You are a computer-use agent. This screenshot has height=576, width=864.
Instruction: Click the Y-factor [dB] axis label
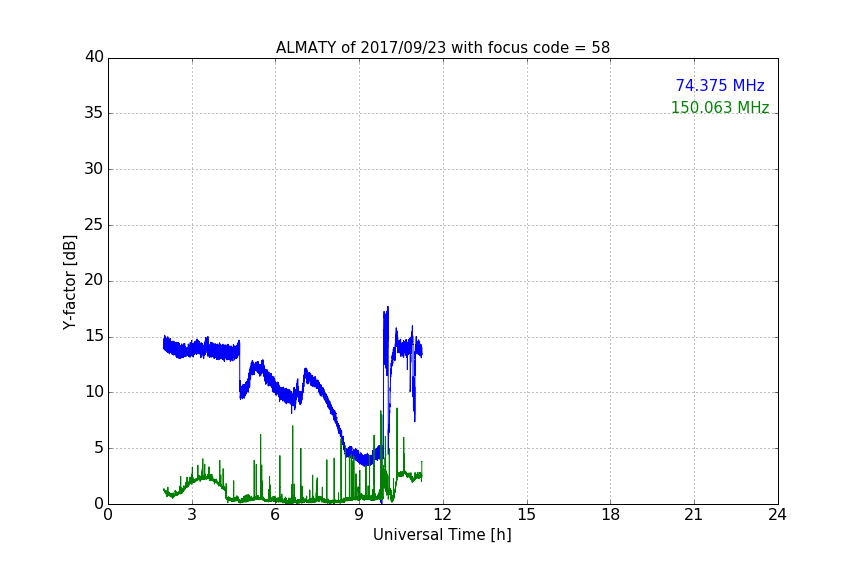coord(69,282)
